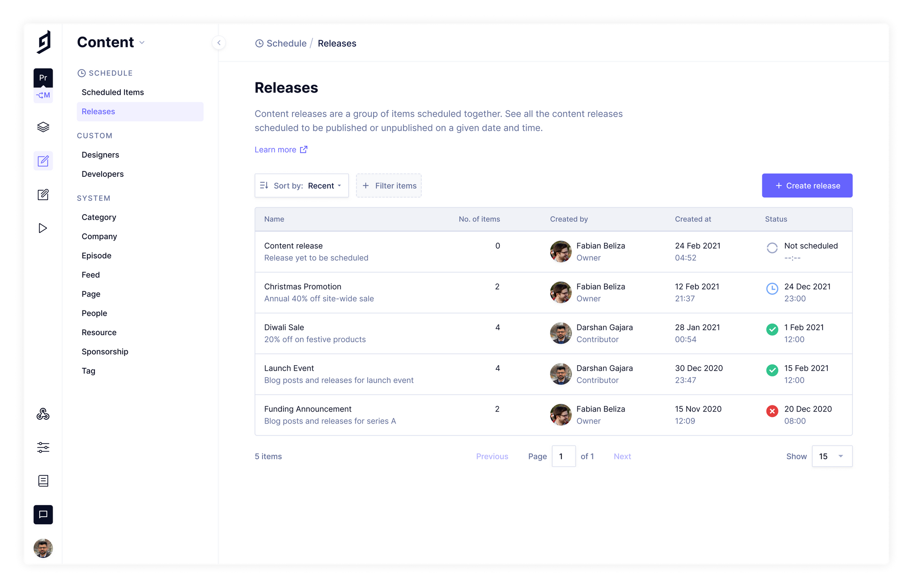The image size is (913, 588).
Task: Open the Christmas Promotion release row
Action: 302,286
